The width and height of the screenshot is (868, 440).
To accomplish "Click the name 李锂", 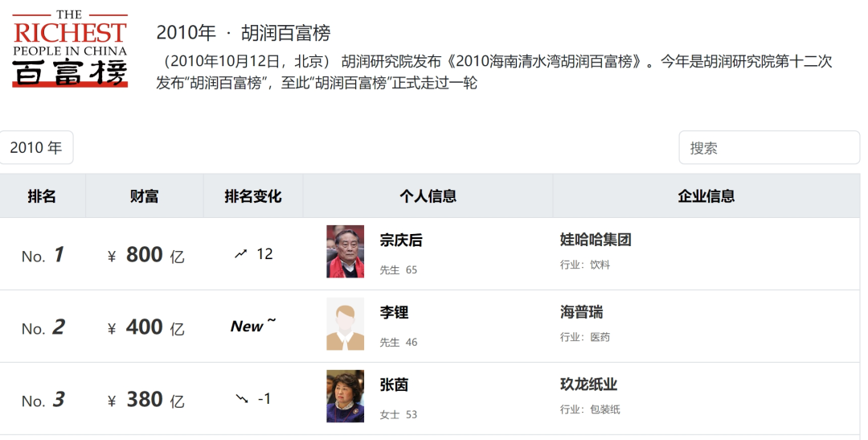I will (394, 312).
